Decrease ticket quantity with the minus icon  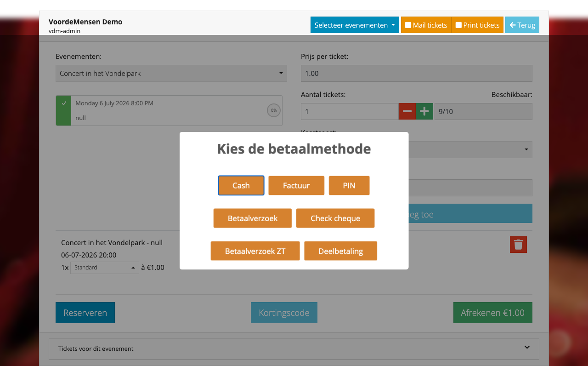(x=407, y=111)
